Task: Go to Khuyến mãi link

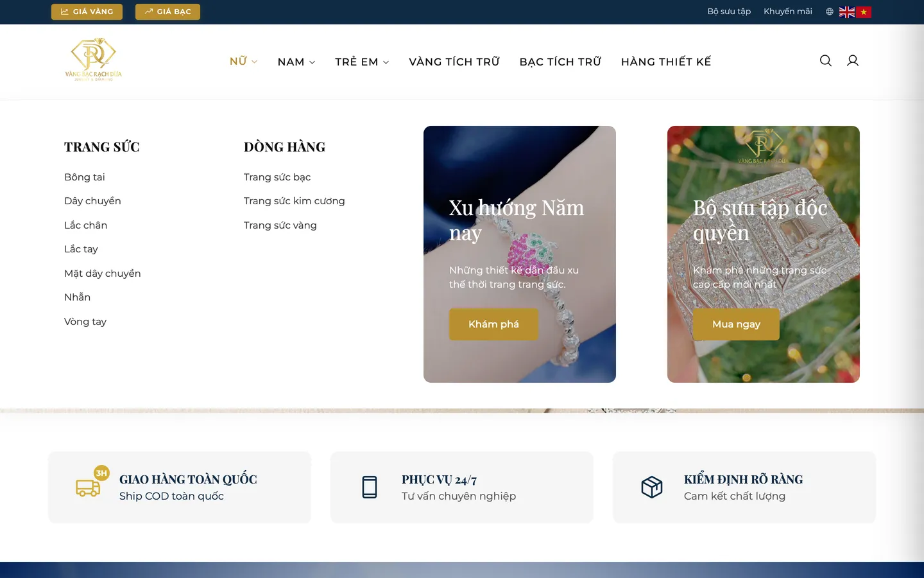Action: tap(788, 12)
